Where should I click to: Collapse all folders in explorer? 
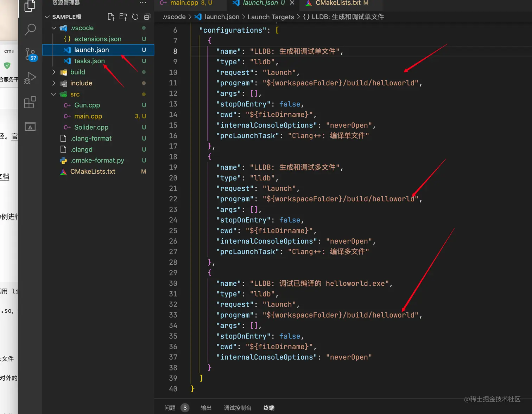coord(147,17)
